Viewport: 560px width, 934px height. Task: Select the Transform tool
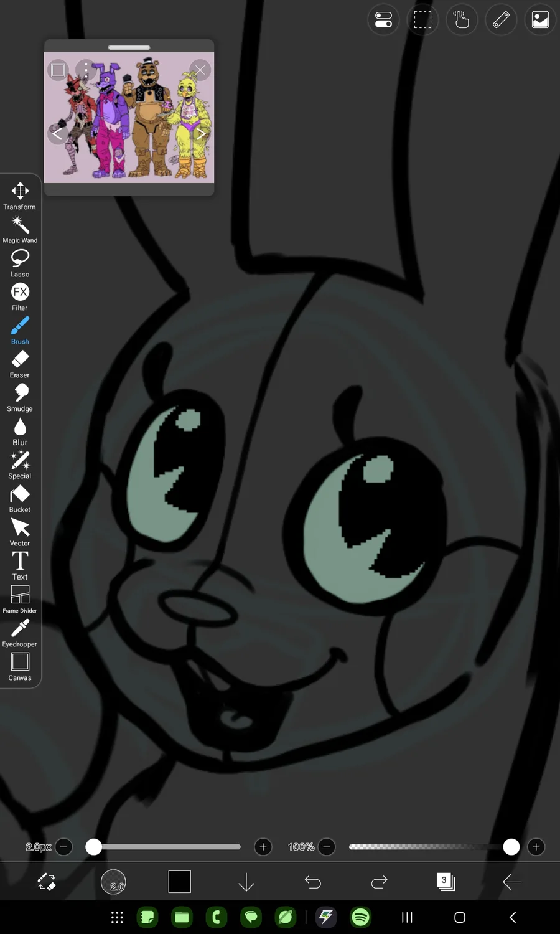(x=20, y=196)
